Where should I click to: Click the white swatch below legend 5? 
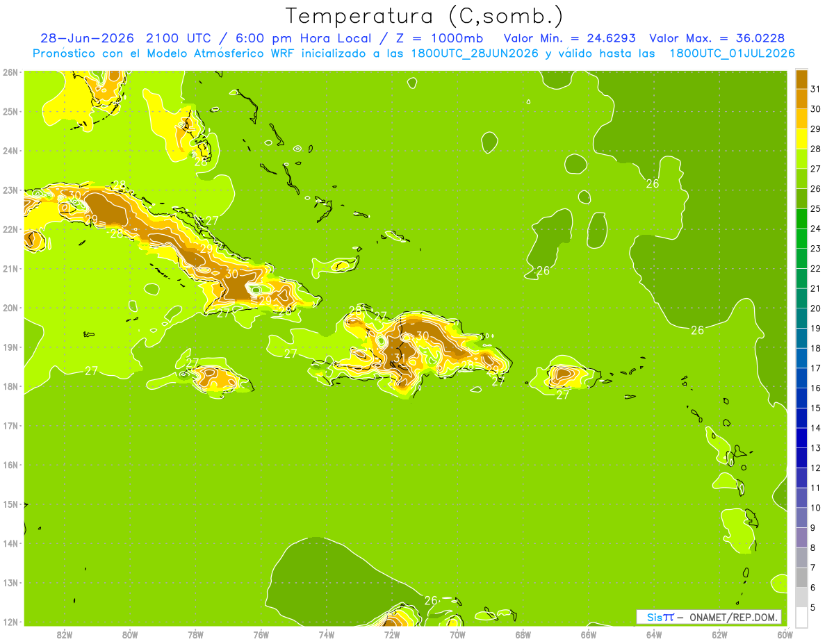click(x=801, y=617)
